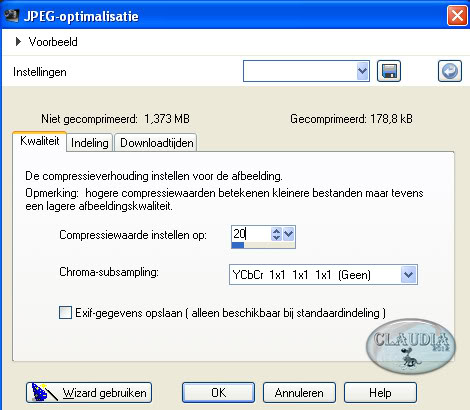Adjust the blue compression slider bar
This screenshot has height=410, width=470.
click(x=263, y=245)
